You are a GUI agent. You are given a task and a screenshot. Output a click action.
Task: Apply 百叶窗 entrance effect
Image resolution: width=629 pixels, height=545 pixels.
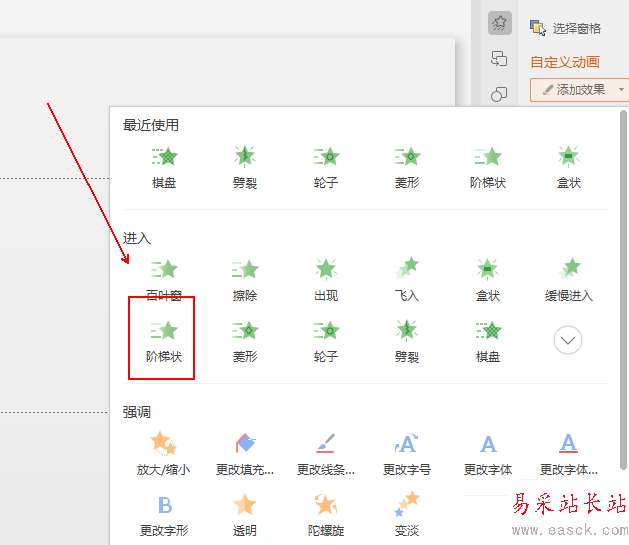click(164, 280)
